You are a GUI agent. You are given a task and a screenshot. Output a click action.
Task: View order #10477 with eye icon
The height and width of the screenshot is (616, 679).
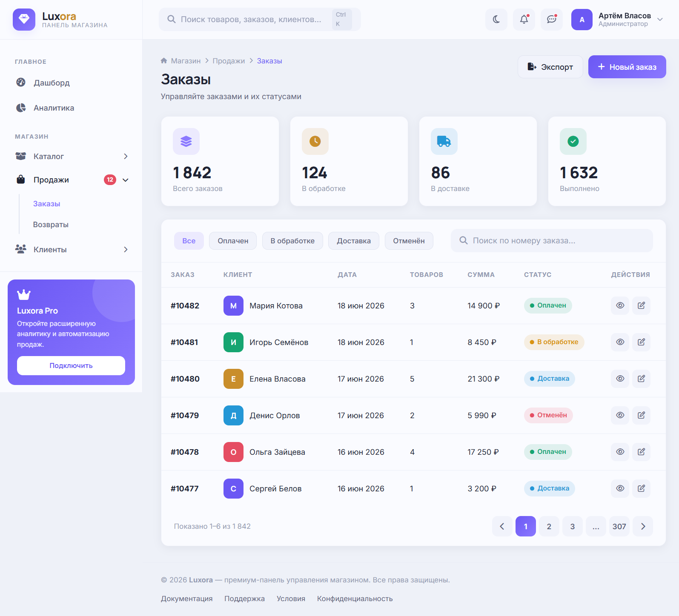(x=620, y=488)
